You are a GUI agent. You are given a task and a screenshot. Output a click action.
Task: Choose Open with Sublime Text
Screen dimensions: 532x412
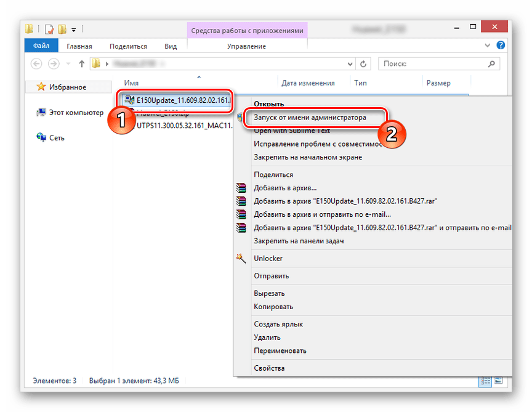pyautogui.click(x=292, y=131)
